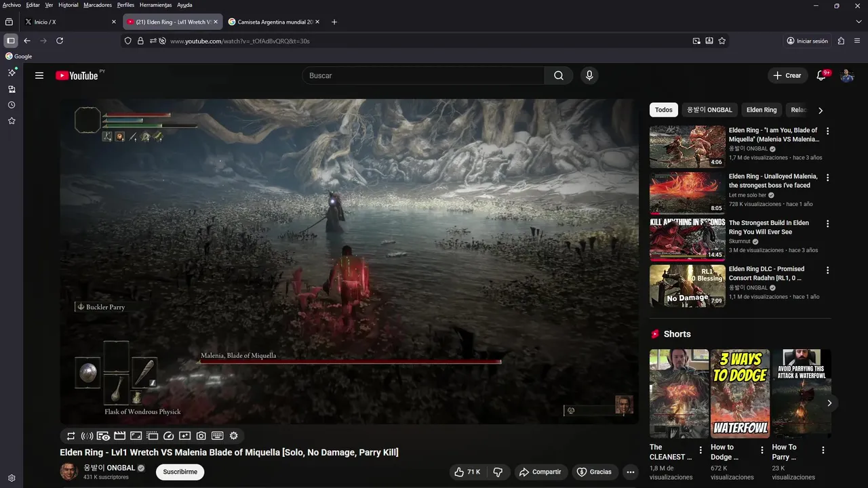Viewport: 868px width, 488px height.
Task: Select the 웅발이 ONGBAL filter chip
Action: click(x=709, y=110)
